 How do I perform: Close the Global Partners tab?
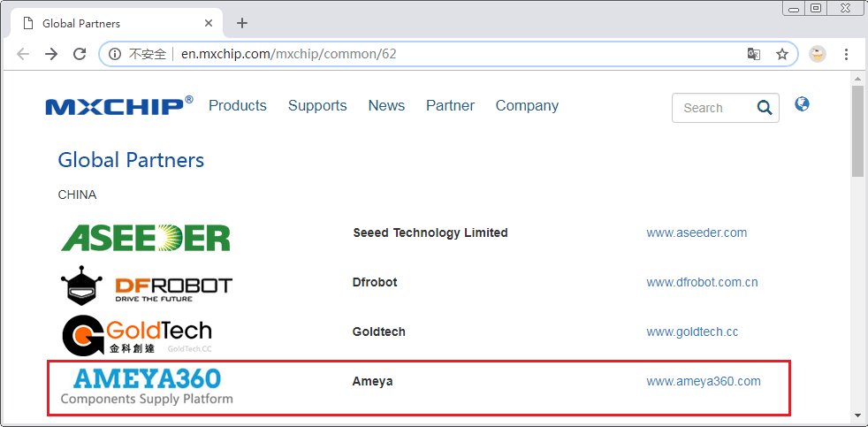(x=209, y=23)
